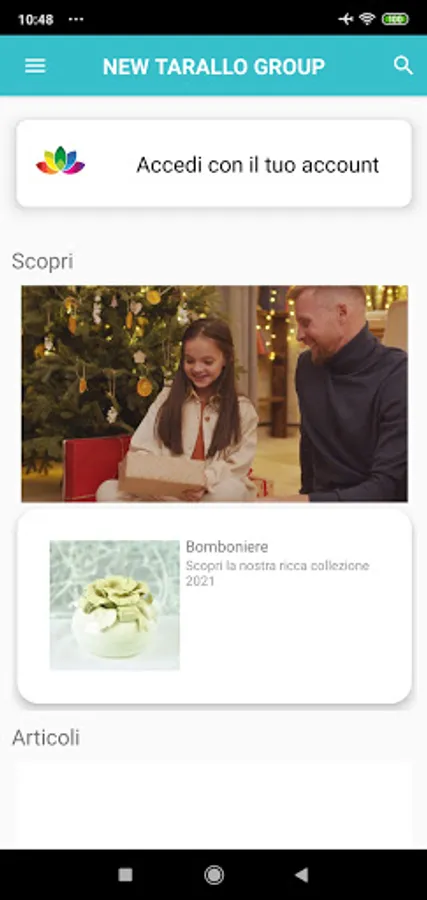
Task: Tap the 10:48 clock in status bar
Action: click(36, 20)
